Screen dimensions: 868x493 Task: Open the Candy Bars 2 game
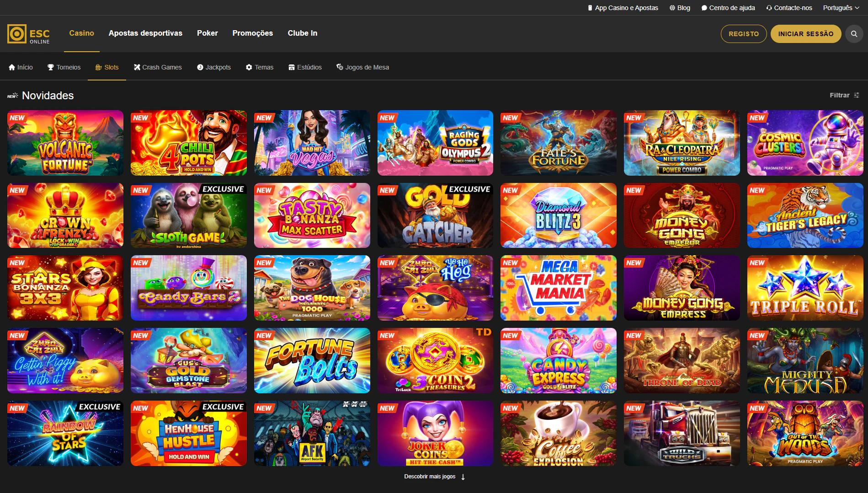[189, 288]
